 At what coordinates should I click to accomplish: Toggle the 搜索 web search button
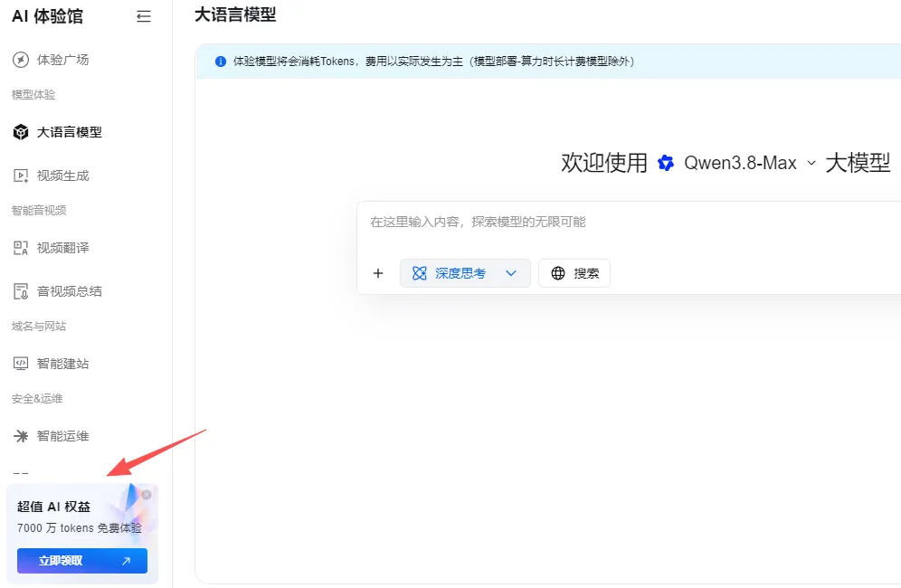574,273
